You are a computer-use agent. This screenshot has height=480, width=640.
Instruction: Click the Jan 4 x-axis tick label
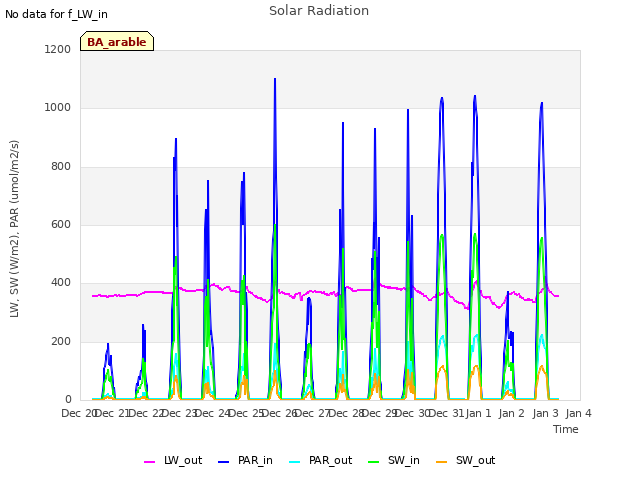pyautogui.click(x=579, y=413)
